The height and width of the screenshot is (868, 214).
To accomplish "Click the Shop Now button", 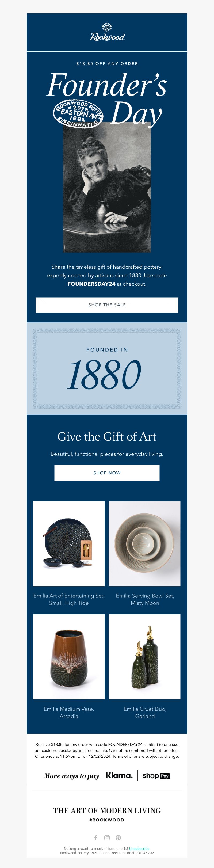I will point(107,473).
